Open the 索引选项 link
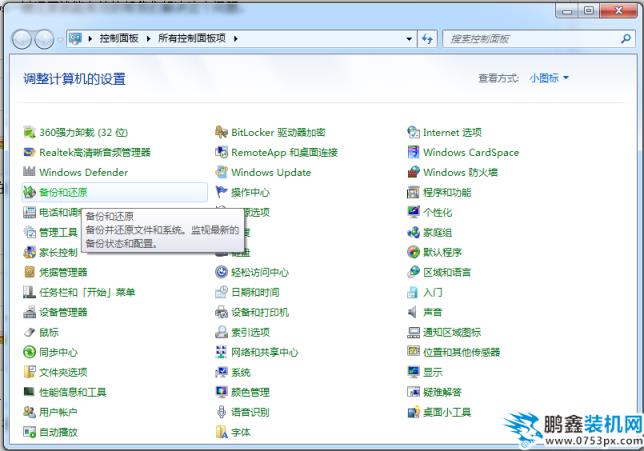 250,332
